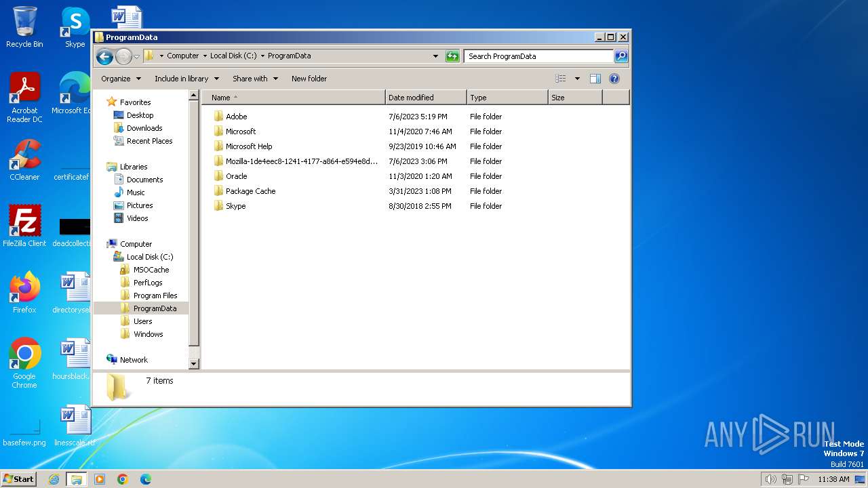Open the Share with menu
Viewport: 868px width, 488px height.
[255, 79]
